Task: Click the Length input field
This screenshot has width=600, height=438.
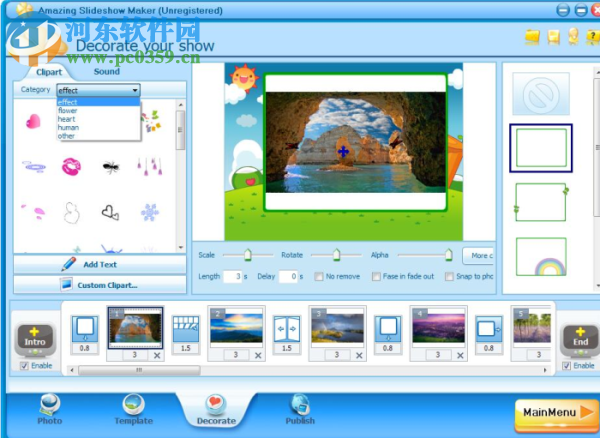Action: [233, 276]
